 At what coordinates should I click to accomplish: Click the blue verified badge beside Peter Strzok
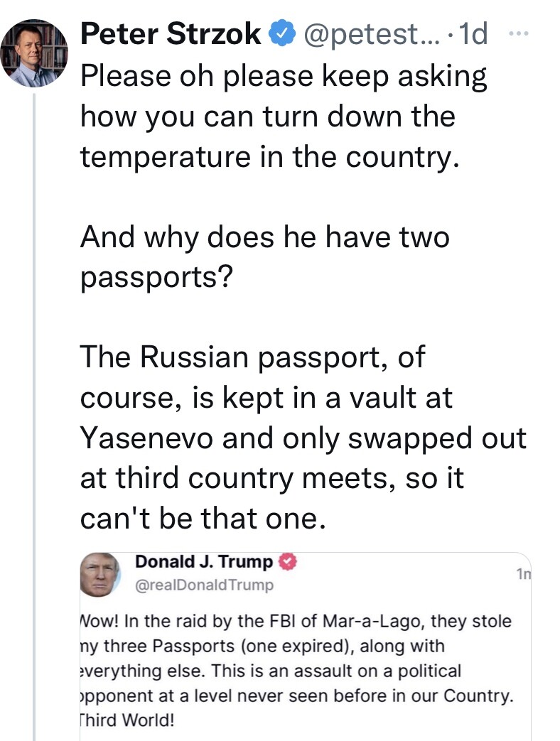281,33
